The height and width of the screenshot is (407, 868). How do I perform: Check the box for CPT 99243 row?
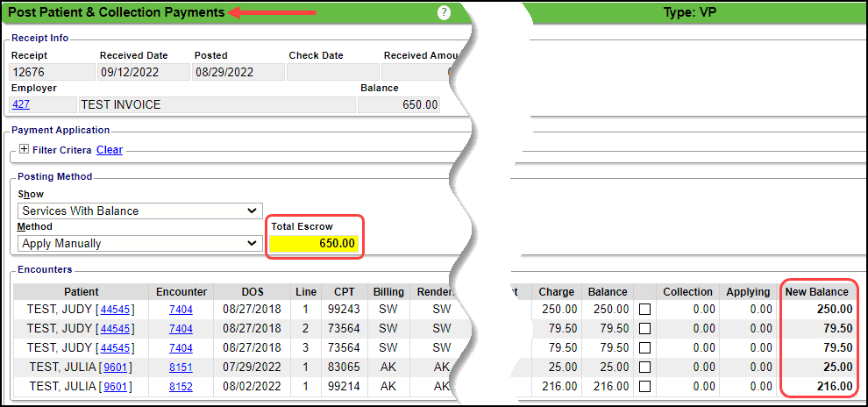[644, 309]
